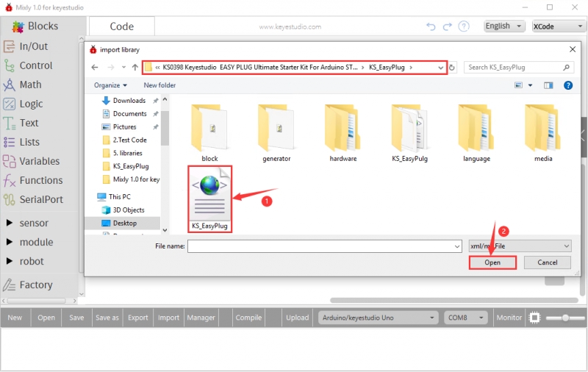
Task: Open the view options dropdown arrow
Action: [530, 85]
